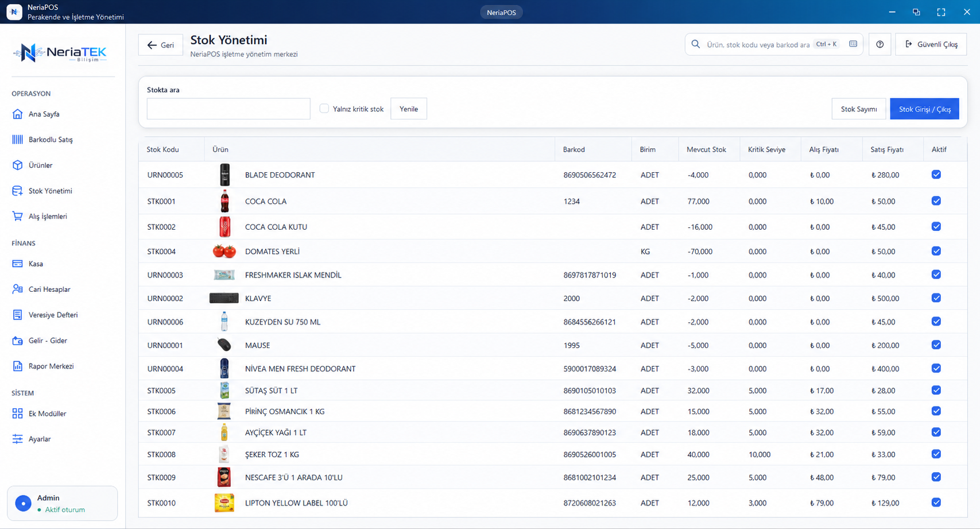Open Ayarlar sliders icon
980x529 pixels.
(x=18, y=439)
